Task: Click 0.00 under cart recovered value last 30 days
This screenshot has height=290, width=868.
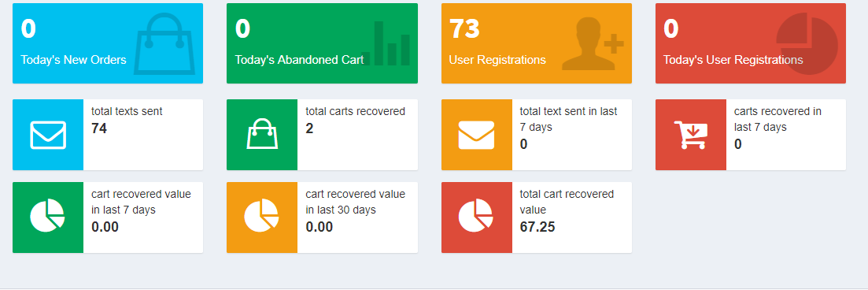Action: click(319, 227)
